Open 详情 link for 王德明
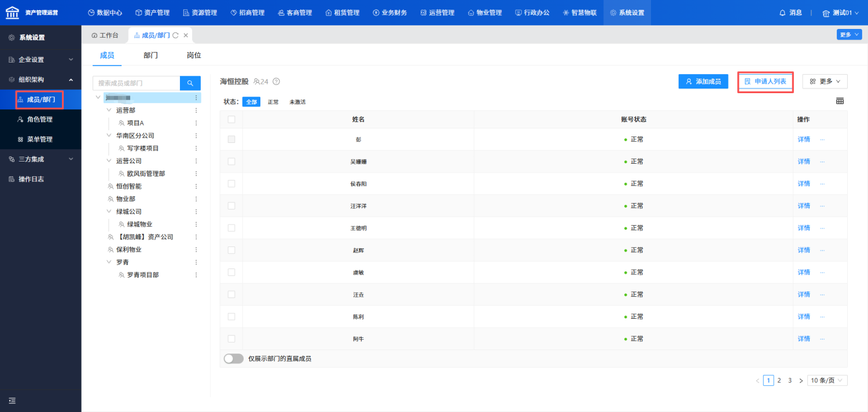Viewport: 868px width, 412px height. coord(804,228)
